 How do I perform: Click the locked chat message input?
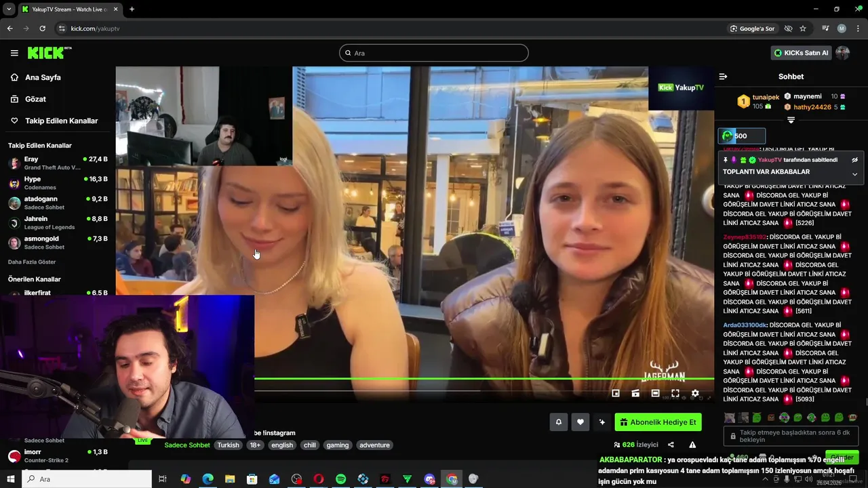click(791, 436)
